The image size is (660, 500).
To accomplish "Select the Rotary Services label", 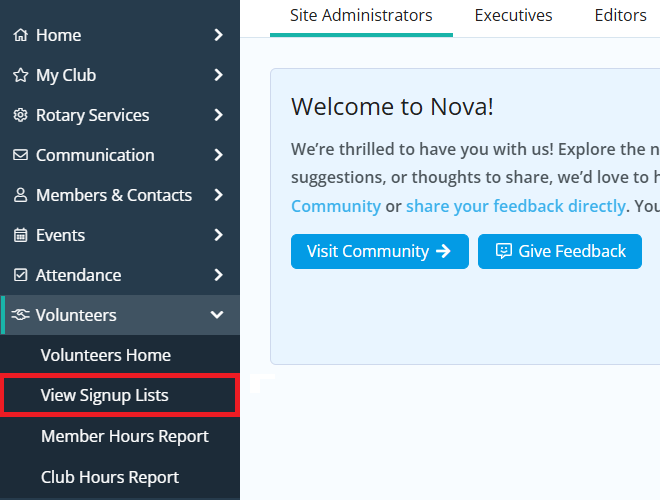I will [93, 116].
